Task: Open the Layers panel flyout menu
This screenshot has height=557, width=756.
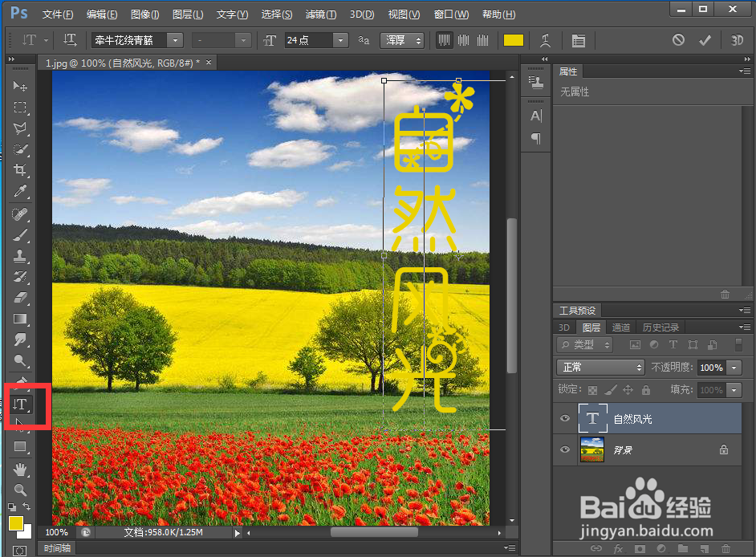Action: pos(745,327)
